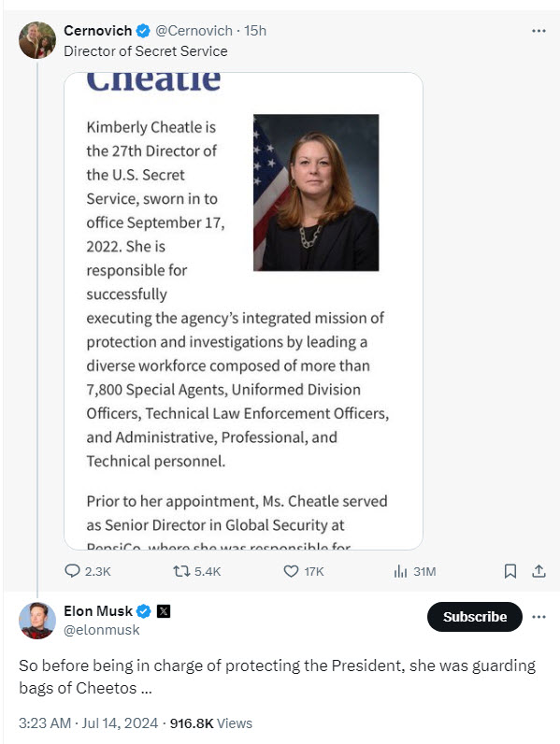Bookmark Cernovich's post
The height and width of the screenshot is (744, 560).
click(x=510, y=571)
